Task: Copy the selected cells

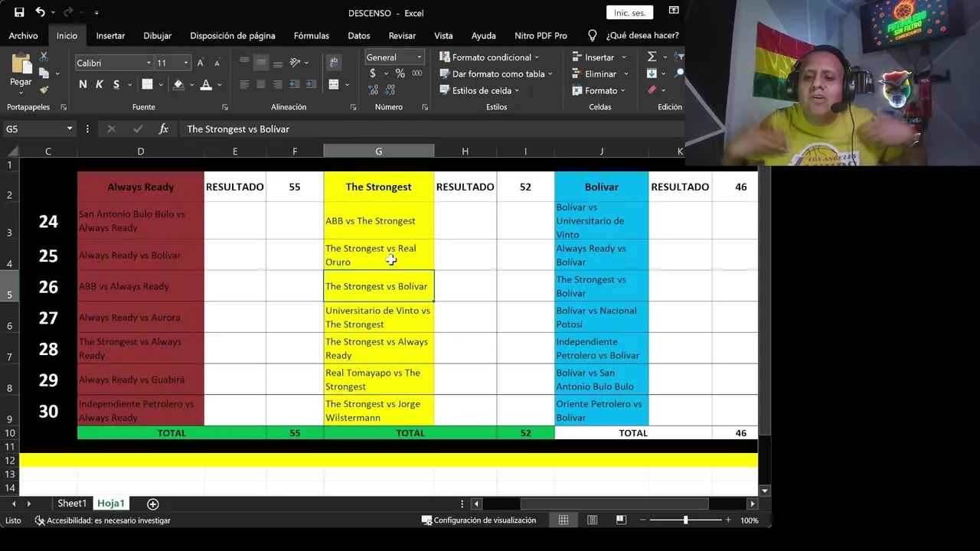Action: pyautogui.click(x=44, y=73)
